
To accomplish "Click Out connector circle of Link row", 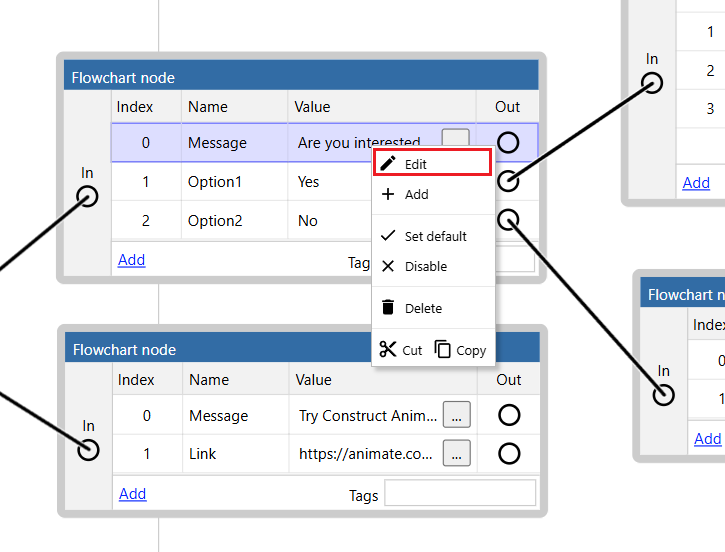I will 509,453.
